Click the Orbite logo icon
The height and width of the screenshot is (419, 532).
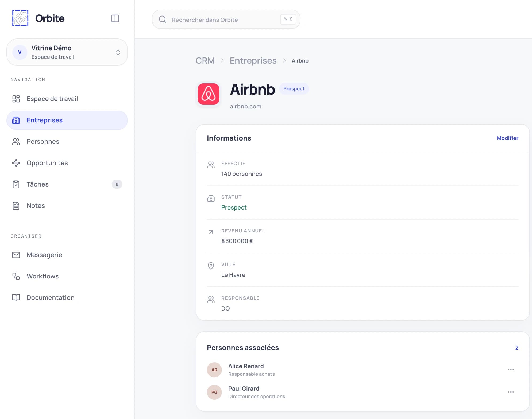point(20,18)
